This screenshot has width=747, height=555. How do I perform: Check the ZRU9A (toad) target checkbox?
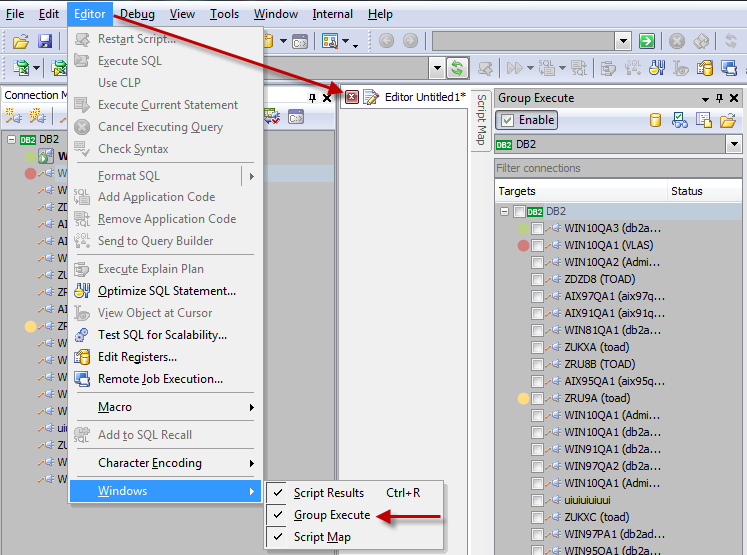537,398
